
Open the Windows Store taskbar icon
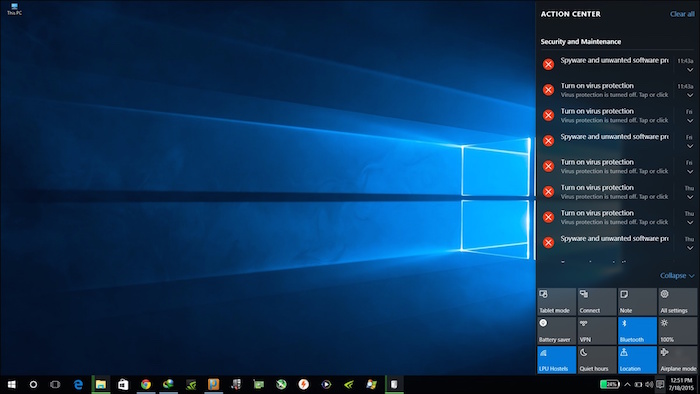click(123, 384)
